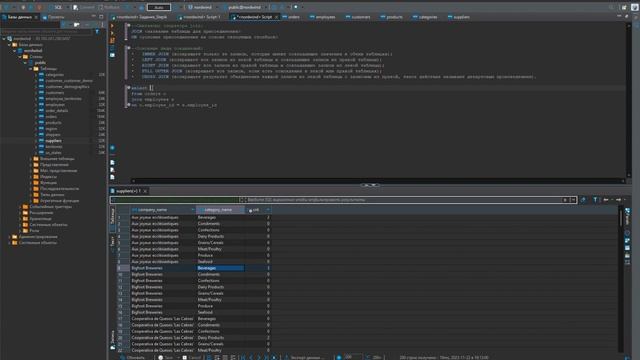The height and width of the screenshot is (360, 640).
Task: Click the Seafood cell for Aux joyeux ecclésiastiques
Action: click(220, 262)
